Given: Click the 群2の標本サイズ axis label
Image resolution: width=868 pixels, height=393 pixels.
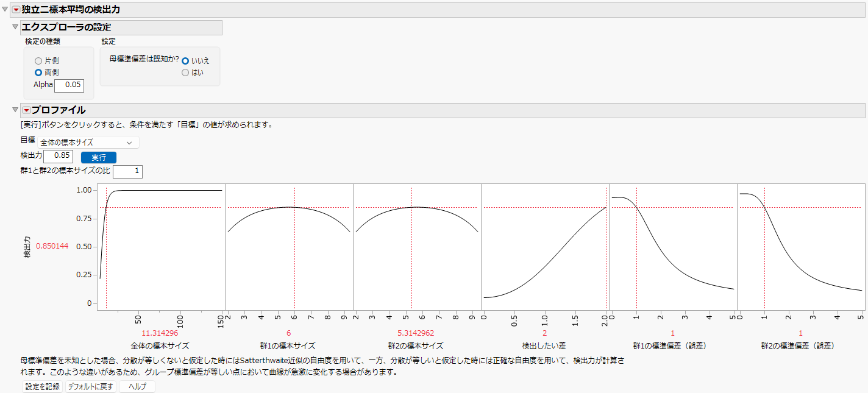Looking at the screenshot, I should pyautogui.click(x=416, y=345).
